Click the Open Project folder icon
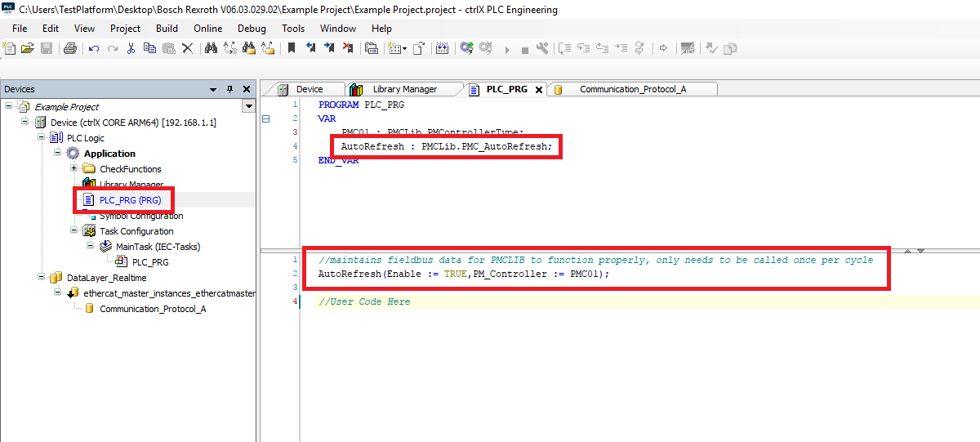This screenshot has height=442, width=980. click(x=28, y=48)
